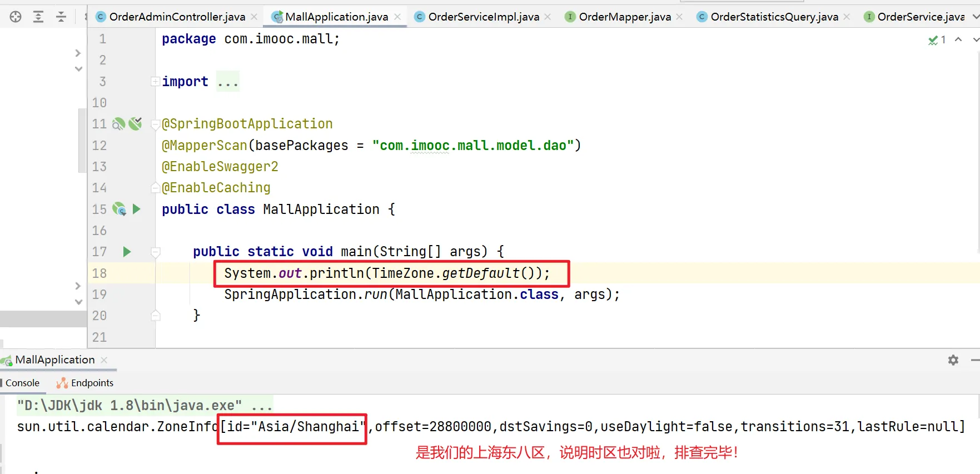Screen dimensions: 980x474
Task: Click the import keyword on line 3
Action: [x=185, y=82]
